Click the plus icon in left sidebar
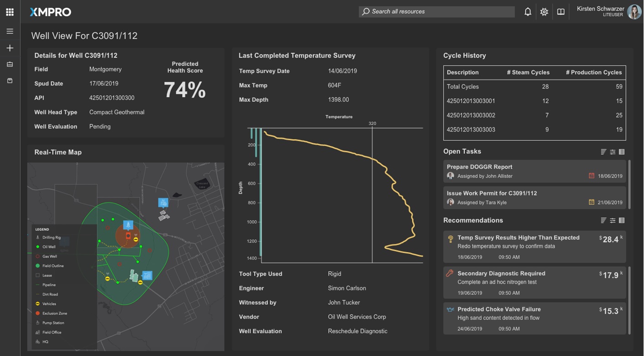 tap(10, 48)
